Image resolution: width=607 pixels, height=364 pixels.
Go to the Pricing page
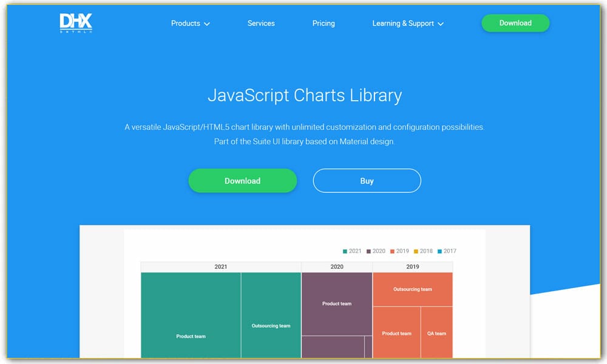tap(324, 23)
